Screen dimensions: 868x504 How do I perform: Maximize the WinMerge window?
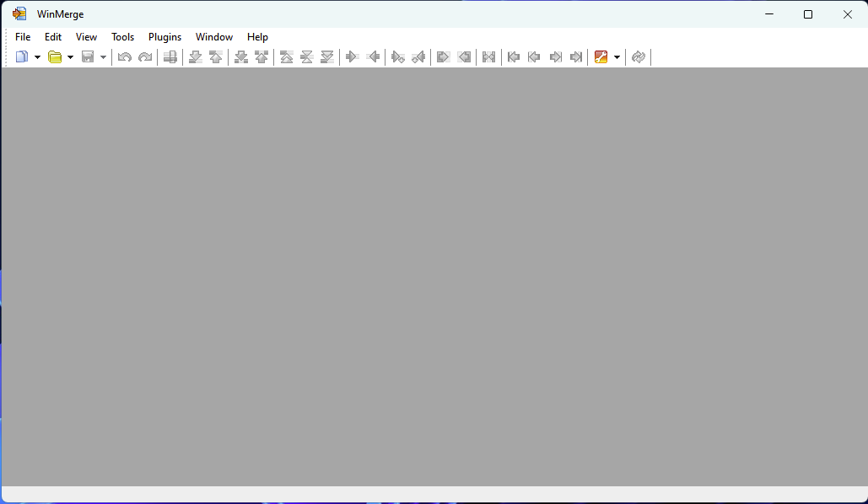pos(807,14)
